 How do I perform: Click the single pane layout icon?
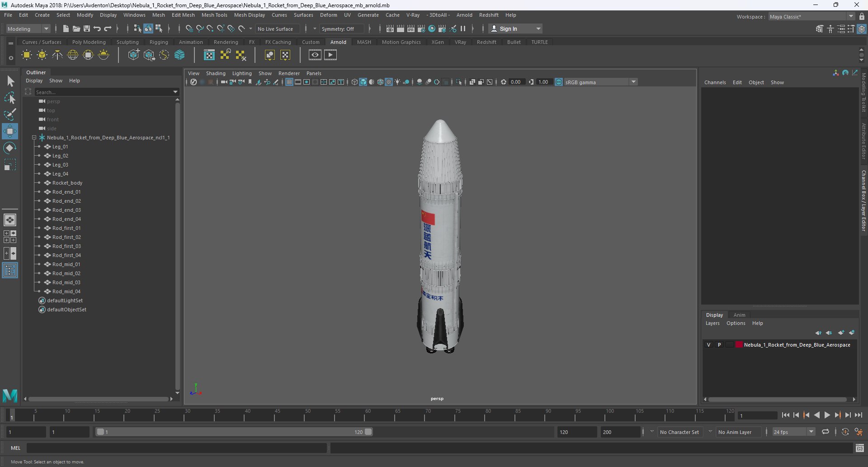10,220
